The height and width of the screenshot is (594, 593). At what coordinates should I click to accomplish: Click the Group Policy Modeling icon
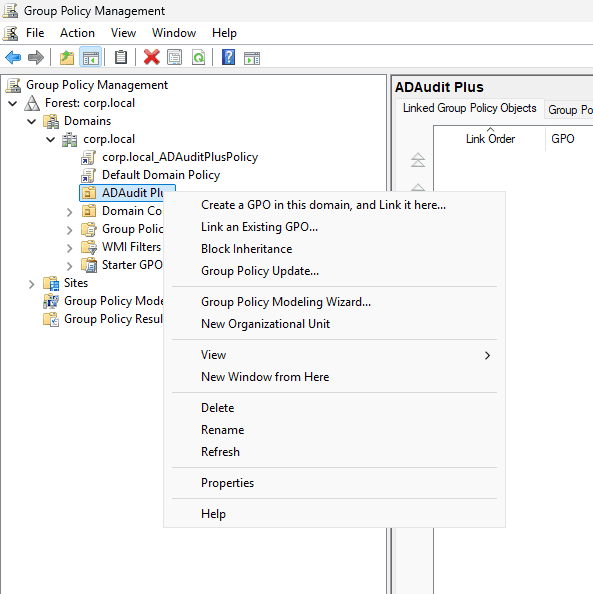[x=51, y=301]
